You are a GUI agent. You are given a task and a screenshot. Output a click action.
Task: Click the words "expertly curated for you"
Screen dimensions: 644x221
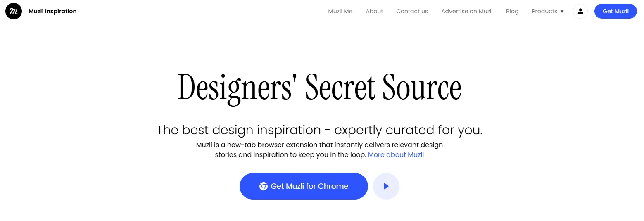[408, 130]
